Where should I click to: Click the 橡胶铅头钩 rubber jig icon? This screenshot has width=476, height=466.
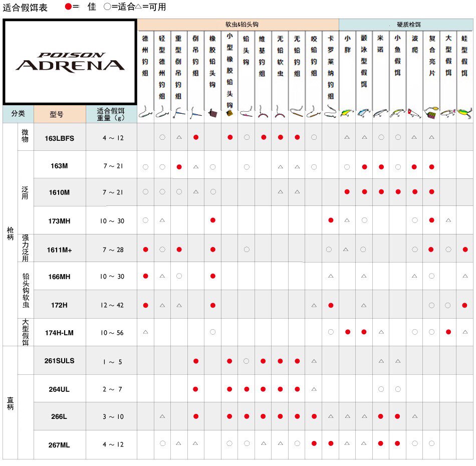[x=213, y=114]
